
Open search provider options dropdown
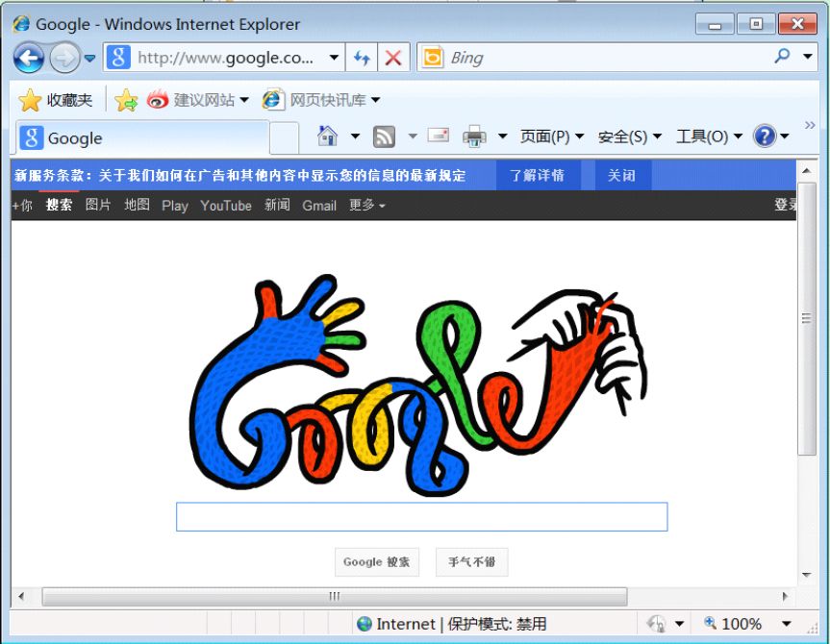(x=808, y=56)
